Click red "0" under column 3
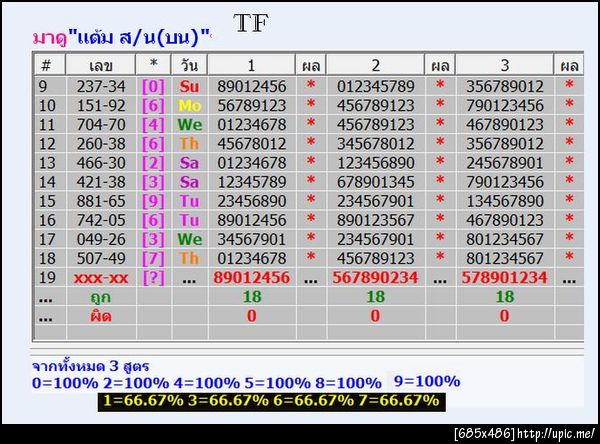 (505, 316)
